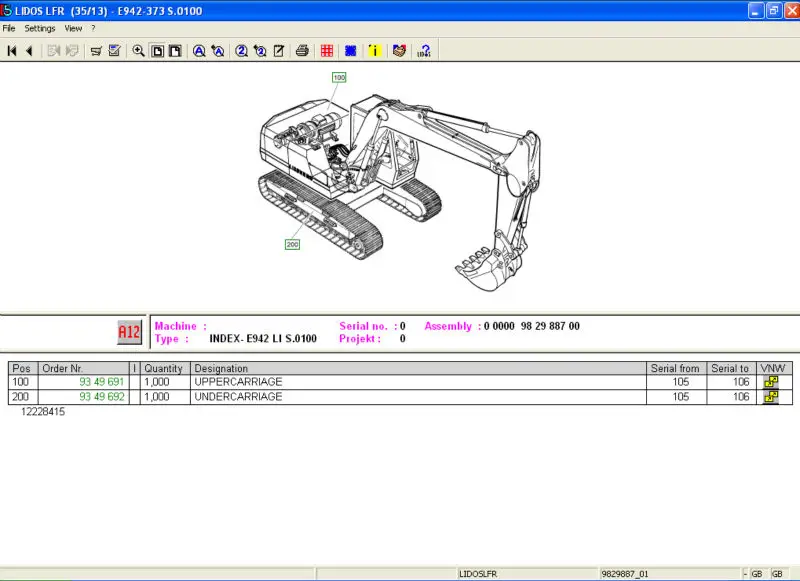The width and height of the screenshot is (800, 581).
Task: Click the red A12 button
Action: click(129, 333)
